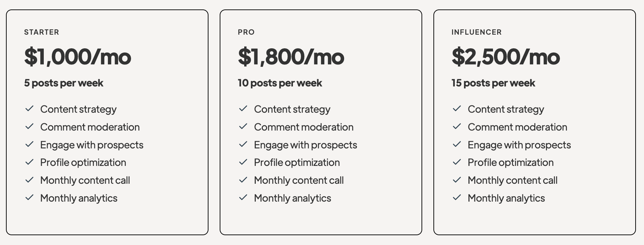This screenshot has height=245, width=644.
Task: Click the 15 posts per week text
Action: click(x=493, y=83)
